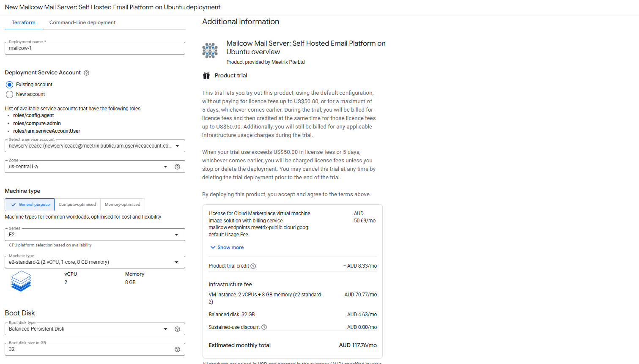The width and height of the screenshot is (639, 364).
Task: Click the CPU platform selection based on availability note
Action: click(50, 245)
